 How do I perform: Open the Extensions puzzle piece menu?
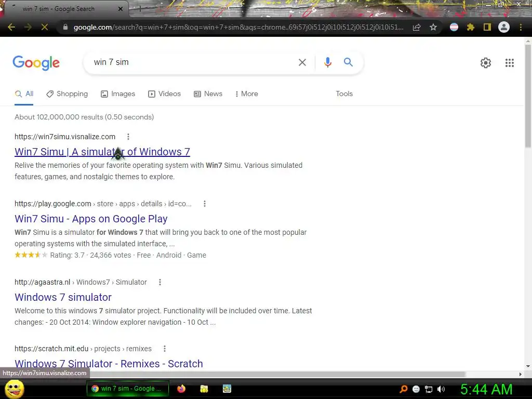coord(471,27)
